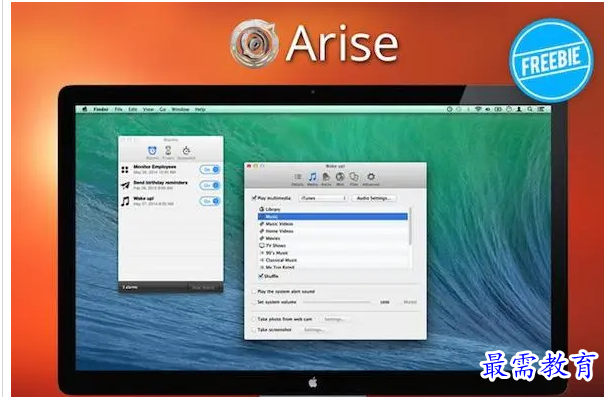Select the 90's Music playlist

pyautogui.click(x=333, y=253)
